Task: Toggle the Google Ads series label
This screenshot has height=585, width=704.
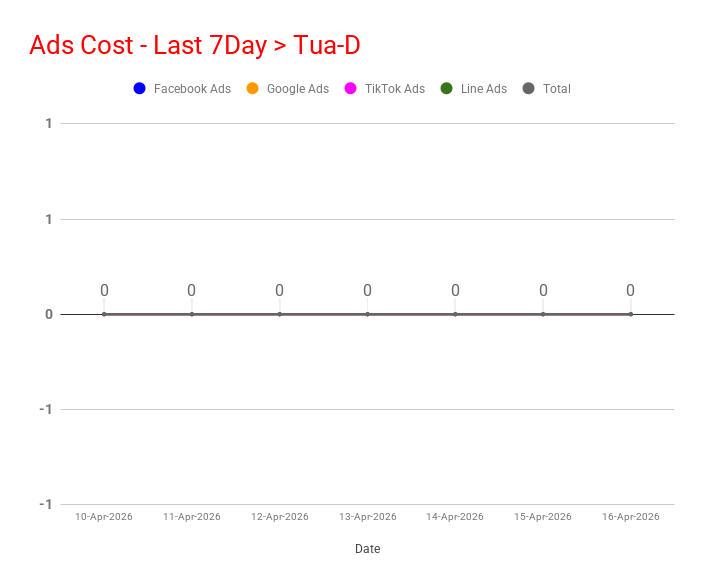Action: point(297,89)
